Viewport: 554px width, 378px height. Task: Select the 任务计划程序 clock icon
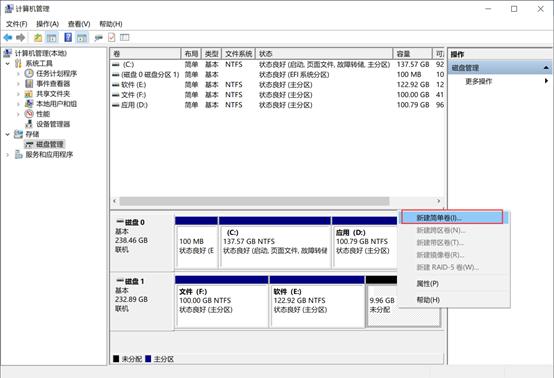[29, 73]
